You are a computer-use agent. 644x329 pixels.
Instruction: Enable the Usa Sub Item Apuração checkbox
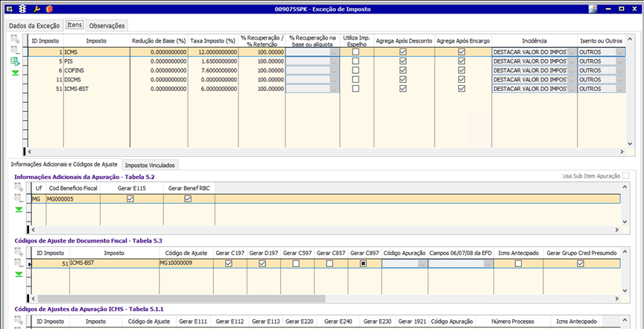tap(626, 176)
